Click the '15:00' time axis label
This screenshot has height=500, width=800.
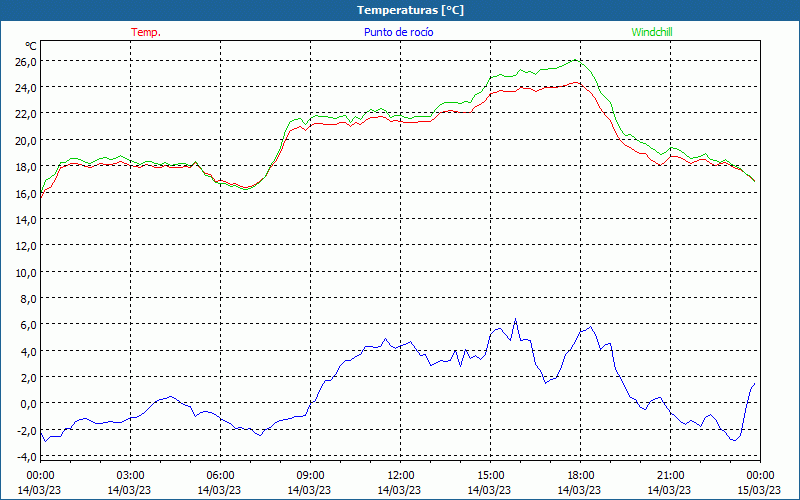pos(490,476)
